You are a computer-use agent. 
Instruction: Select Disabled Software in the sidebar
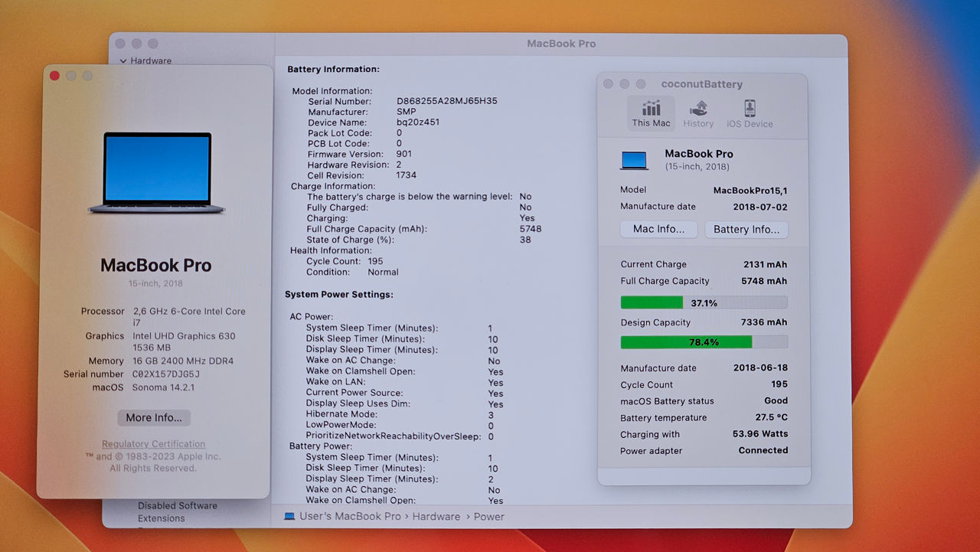[178, 505]
